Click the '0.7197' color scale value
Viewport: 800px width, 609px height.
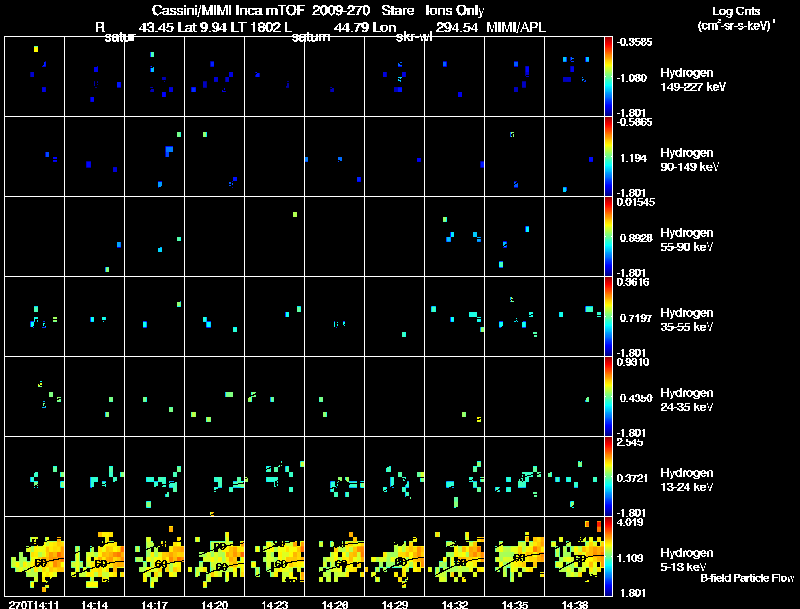636,318
